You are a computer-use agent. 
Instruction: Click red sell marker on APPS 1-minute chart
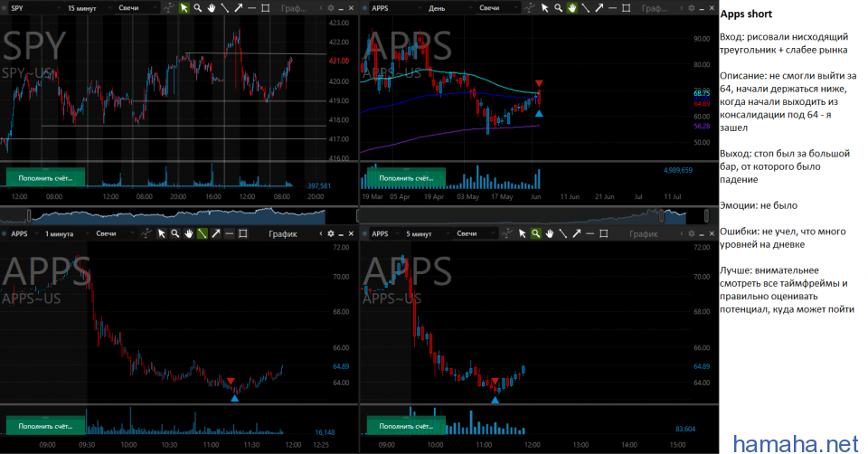(x=231, y=381)
